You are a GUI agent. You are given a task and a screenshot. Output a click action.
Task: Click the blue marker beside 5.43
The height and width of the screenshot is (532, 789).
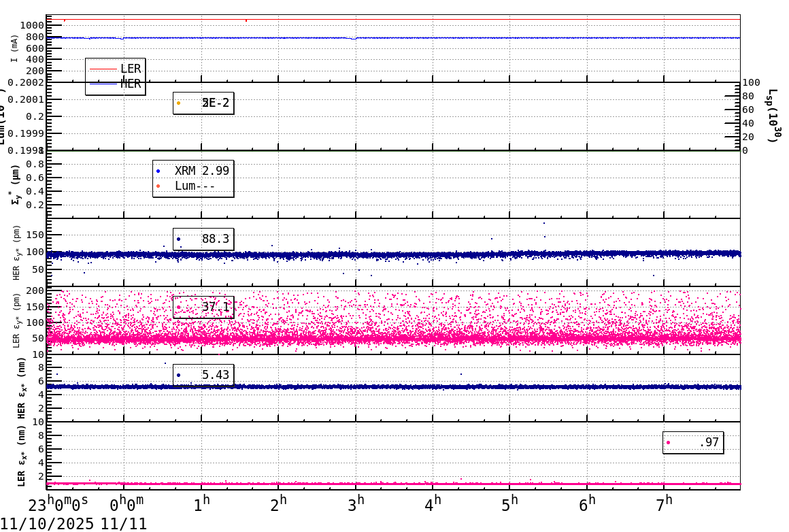pyautogui.click(x=179, y=375)
